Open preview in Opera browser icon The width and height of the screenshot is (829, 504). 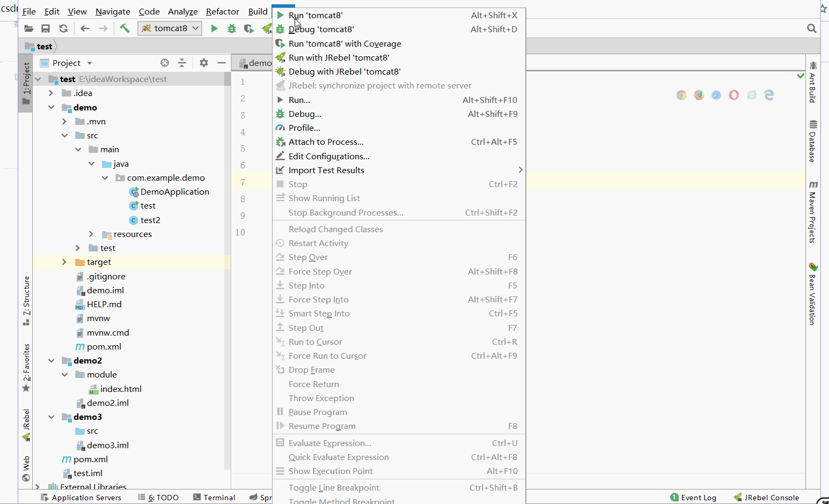click(x=734, y=95)
